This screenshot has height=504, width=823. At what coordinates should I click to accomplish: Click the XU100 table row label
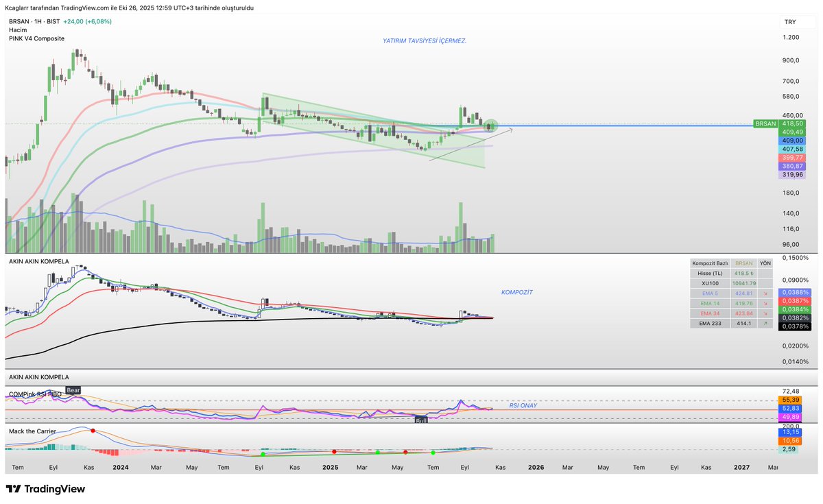pos(710,283)
